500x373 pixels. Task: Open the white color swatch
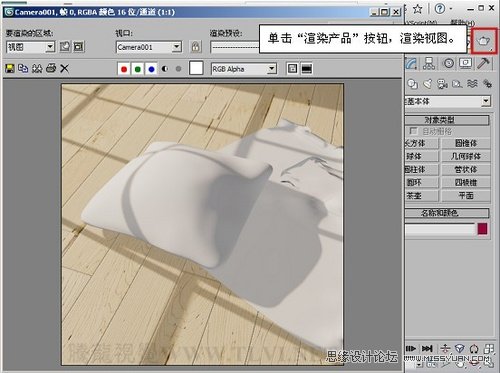(x=196, y=68)
